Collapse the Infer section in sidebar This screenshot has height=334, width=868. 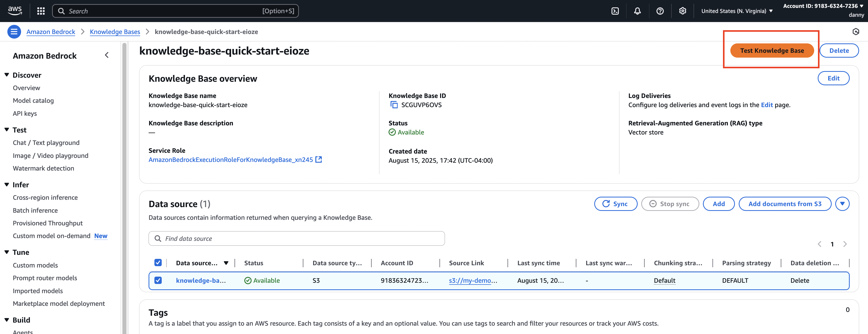(x=7, y=185)
